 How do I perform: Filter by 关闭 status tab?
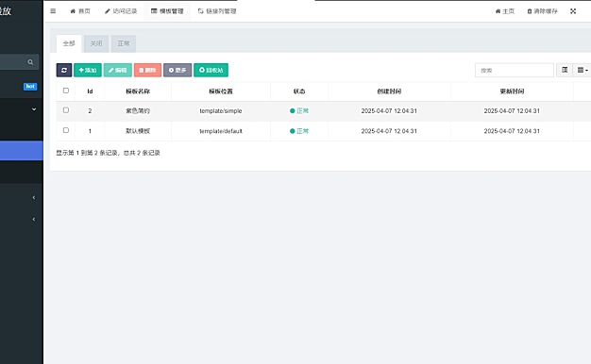click(x=96, y=43)
